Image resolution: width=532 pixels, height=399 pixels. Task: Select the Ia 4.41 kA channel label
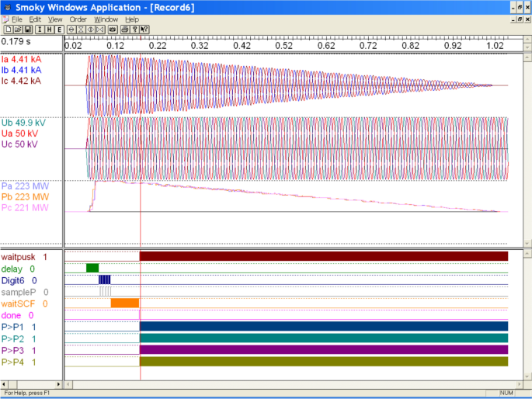click(x=21, y=59)
